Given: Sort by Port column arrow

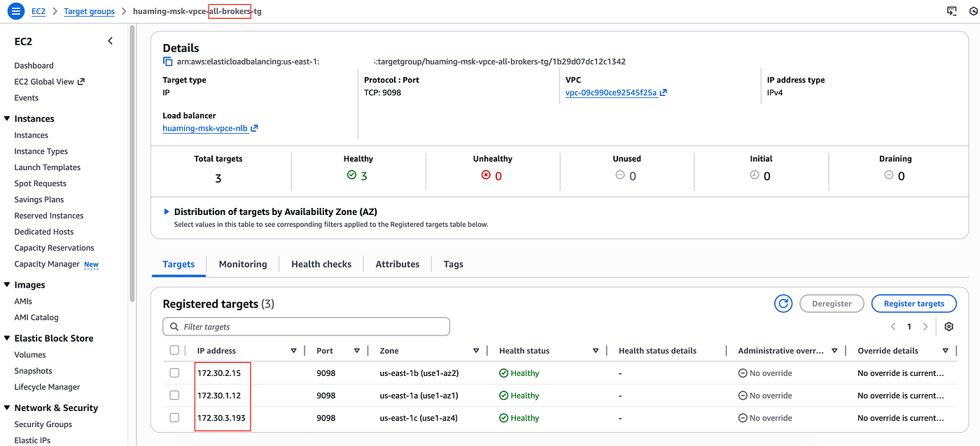Looking at the screenshot, I should [x=357, y=351].
